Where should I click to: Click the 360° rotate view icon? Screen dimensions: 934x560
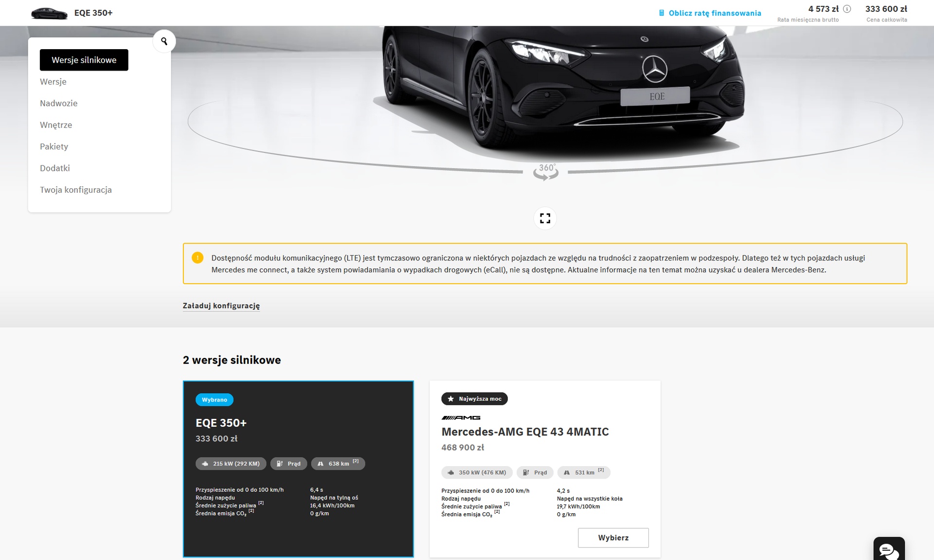point(546,172)
